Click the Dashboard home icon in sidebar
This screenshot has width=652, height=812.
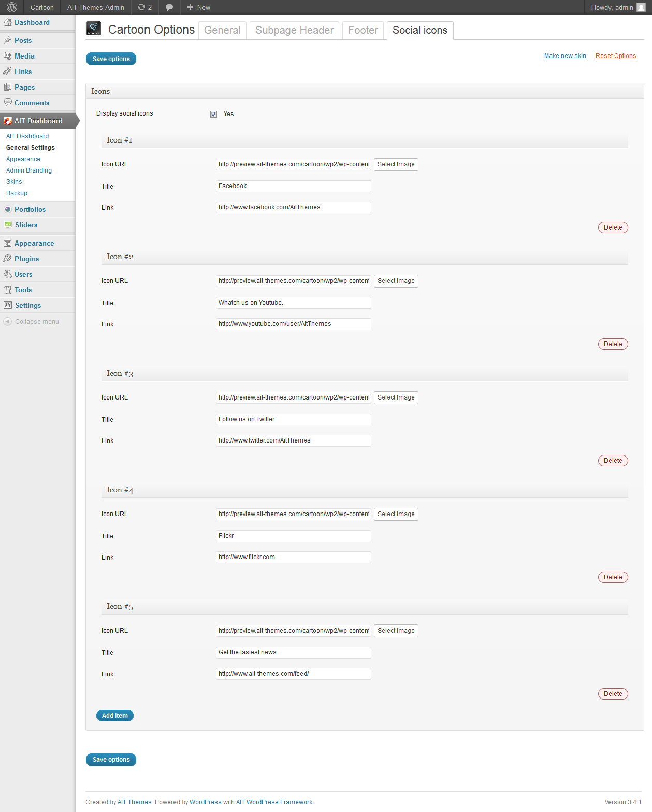click(x=8, y=22)
